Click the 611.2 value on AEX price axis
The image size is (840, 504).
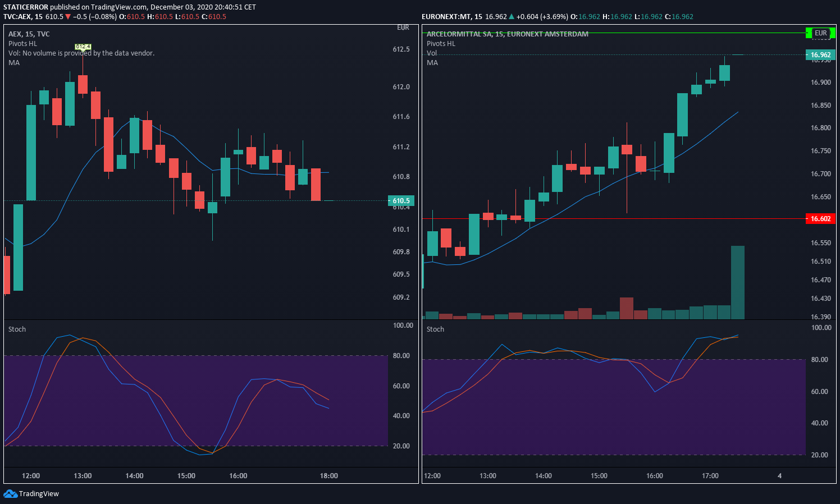(401, 147)
